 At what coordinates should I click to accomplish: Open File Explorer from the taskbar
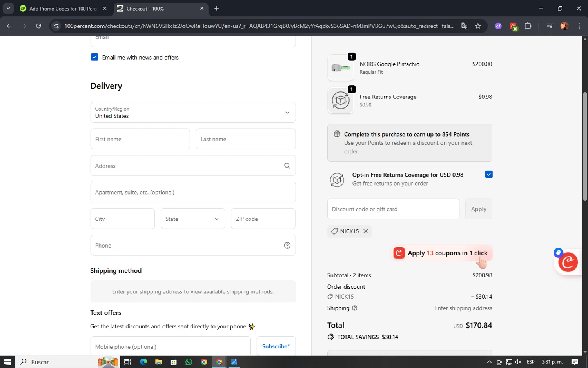tap(158, 362)
